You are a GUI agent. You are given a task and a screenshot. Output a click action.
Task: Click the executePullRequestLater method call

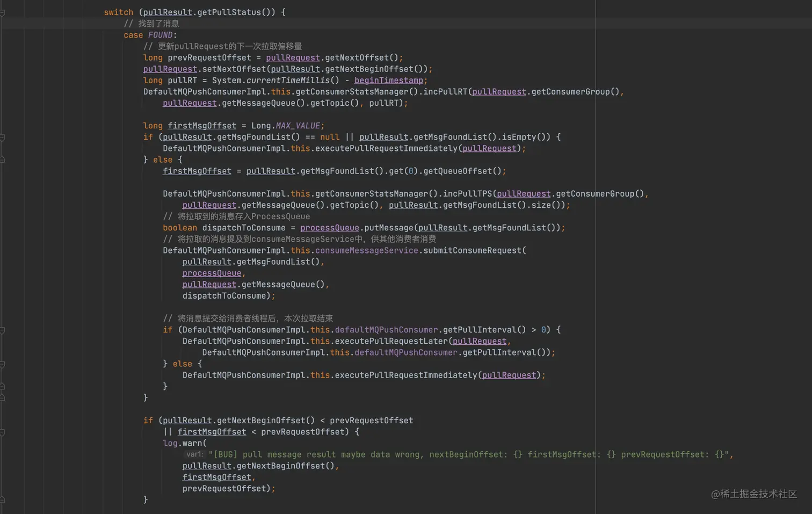click(391, 341)
